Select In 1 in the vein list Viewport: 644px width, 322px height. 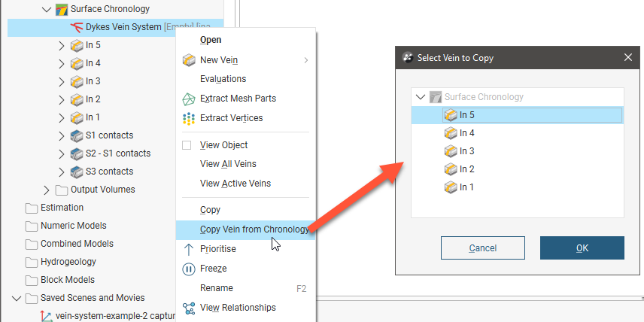466,187
